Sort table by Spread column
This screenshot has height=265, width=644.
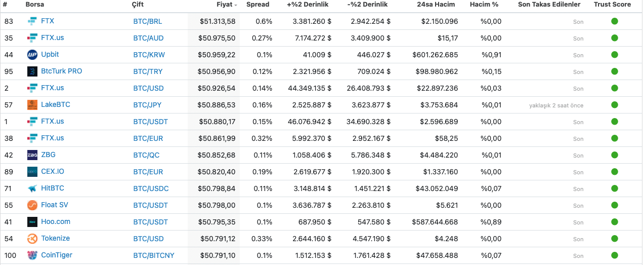[x=257, y=5]
